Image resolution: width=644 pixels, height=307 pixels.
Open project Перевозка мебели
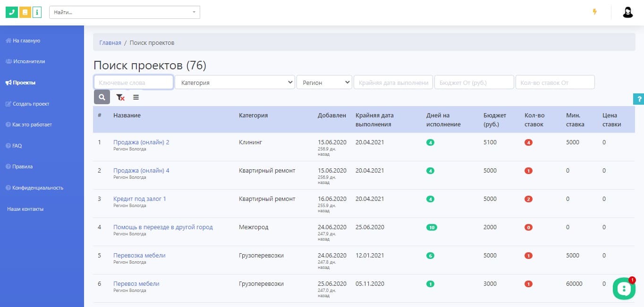[x=139, y=255]
